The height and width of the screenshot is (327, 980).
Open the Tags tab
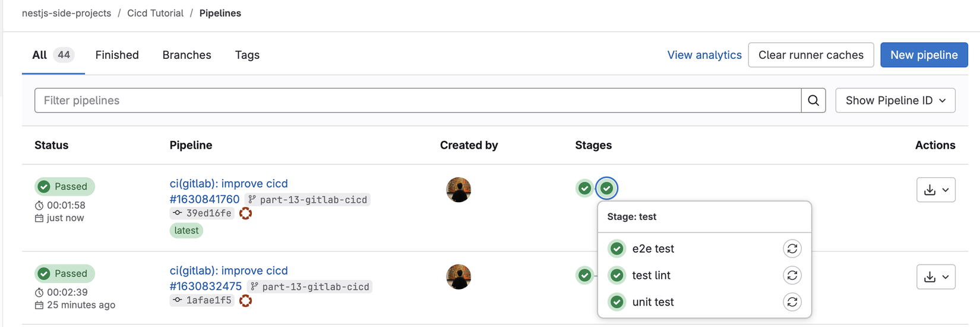[247, 55]
